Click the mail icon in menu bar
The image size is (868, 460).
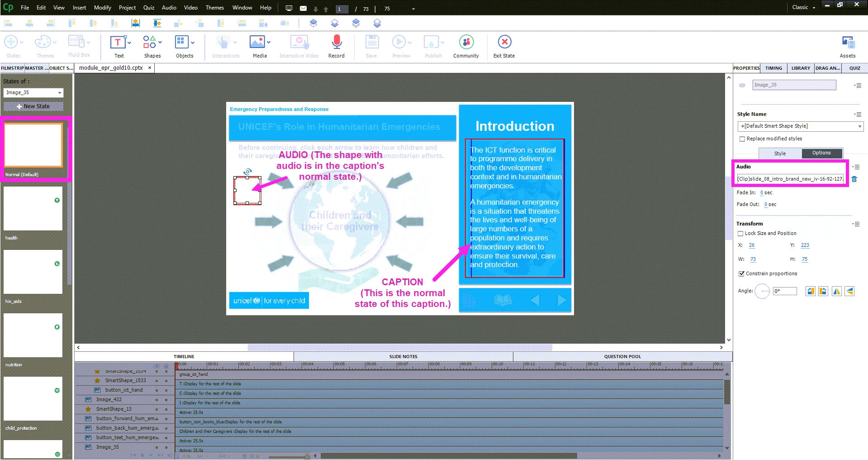coord(303,8)
